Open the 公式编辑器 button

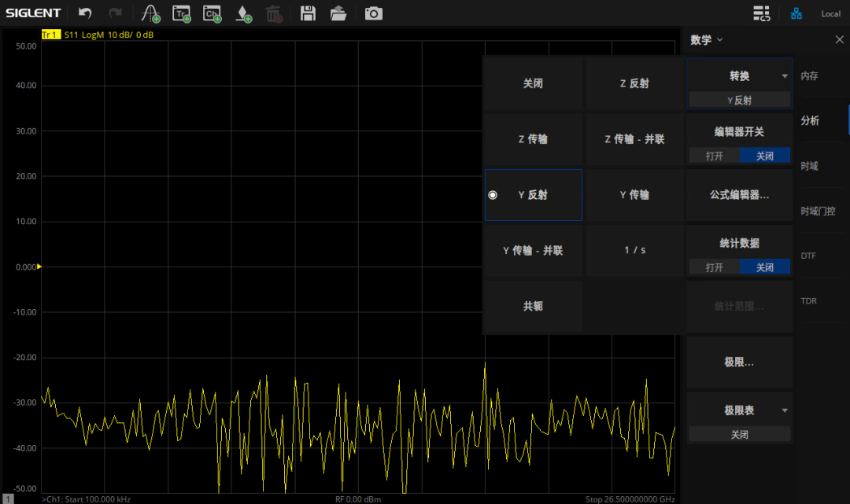coord(740,195)
